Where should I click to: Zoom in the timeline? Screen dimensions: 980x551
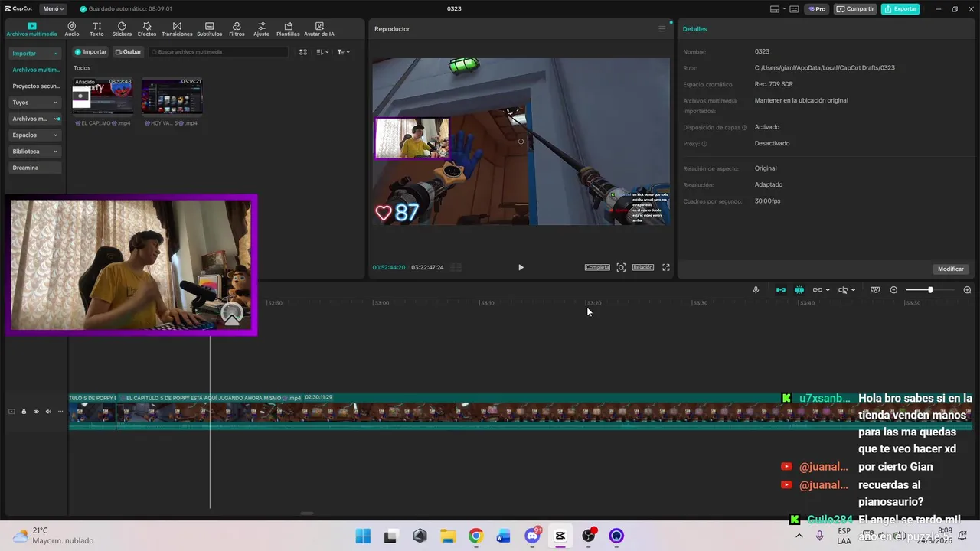[967, 290]
